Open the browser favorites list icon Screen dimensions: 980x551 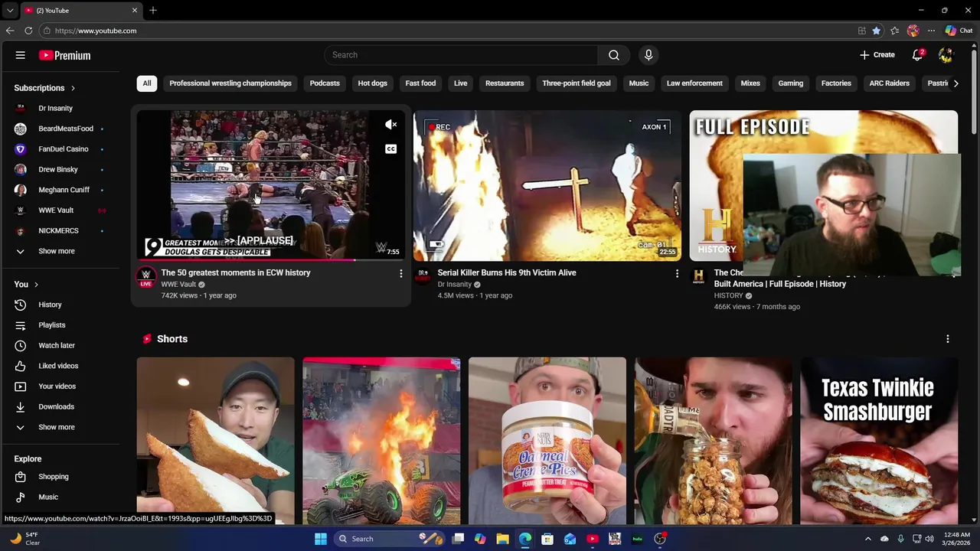[x=894, y=31]
